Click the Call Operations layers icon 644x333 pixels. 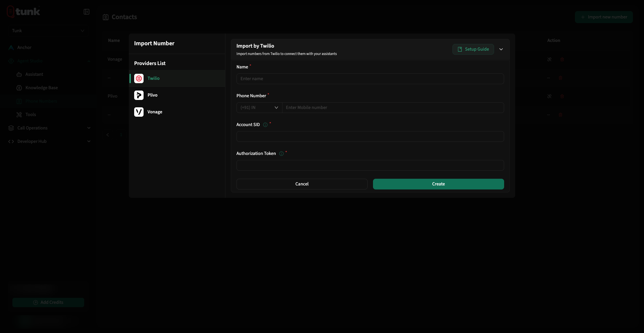pos(11,128)
